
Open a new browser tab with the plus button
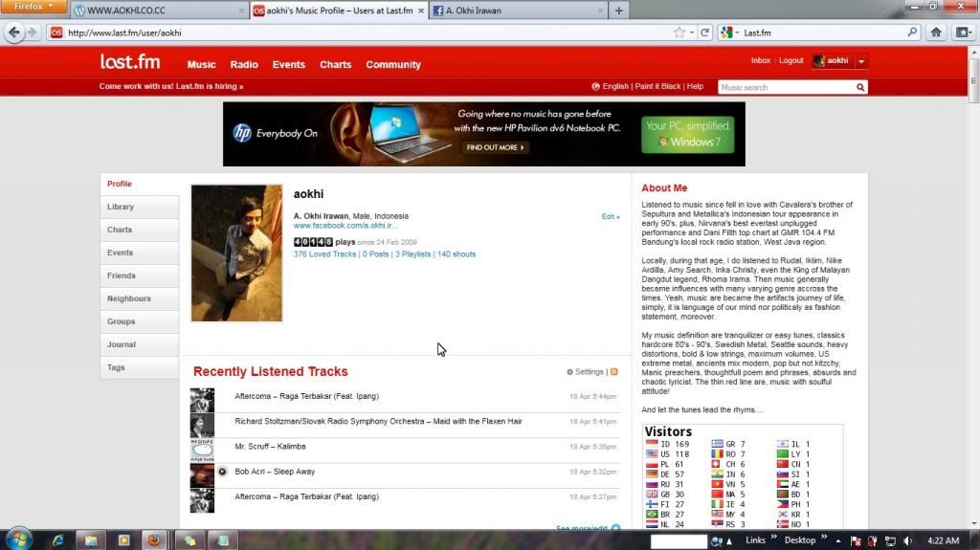(x=619, y=11)
